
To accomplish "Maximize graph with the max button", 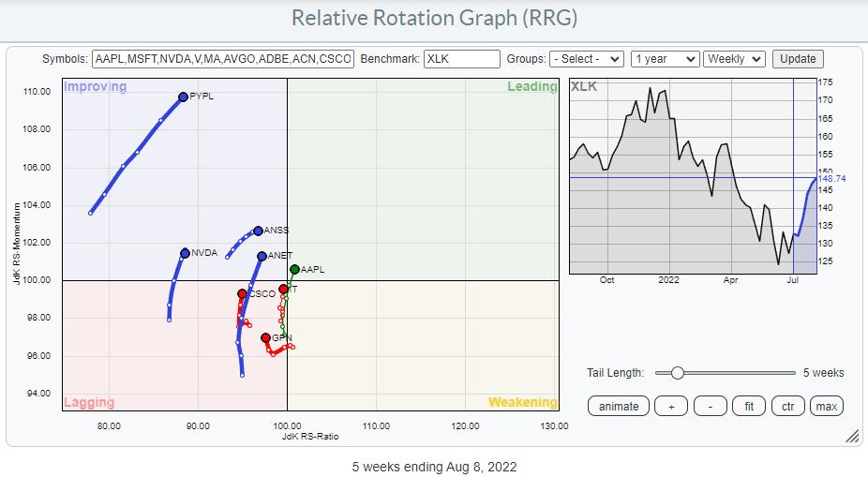I will pos(826,406).
